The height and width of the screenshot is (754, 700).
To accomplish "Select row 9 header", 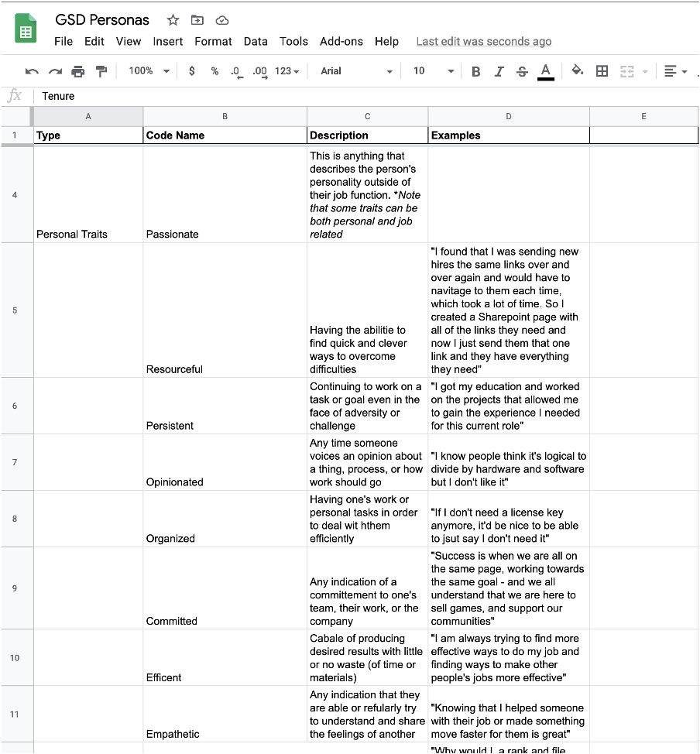I will (x=15, y=588).
